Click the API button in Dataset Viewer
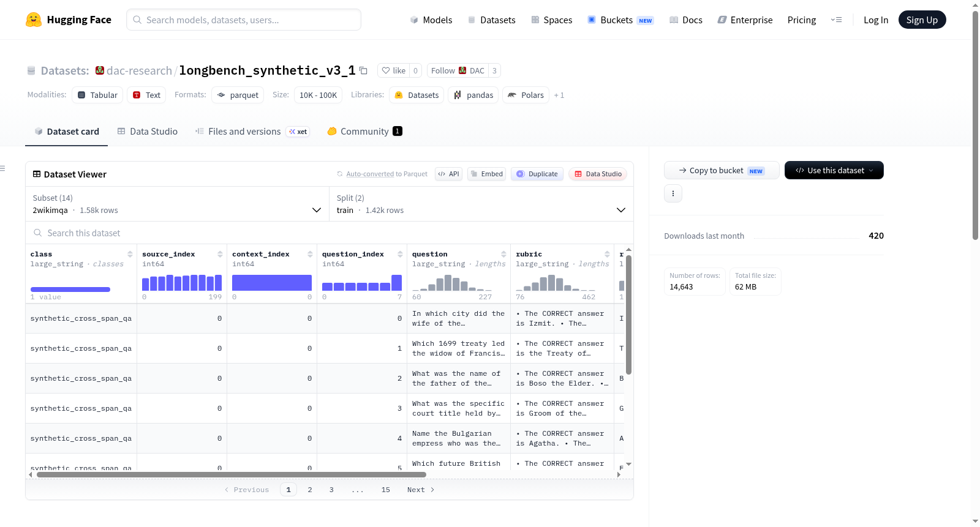This screenshot has width=980, height=527. point(448,174)
